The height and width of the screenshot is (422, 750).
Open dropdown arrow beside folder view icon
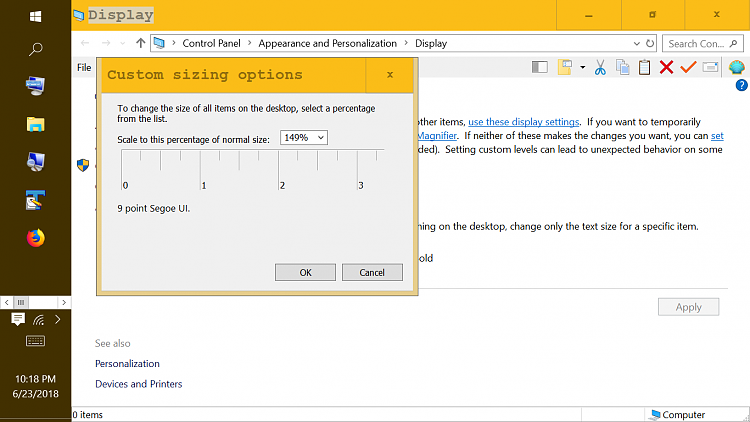coord(582,67)
